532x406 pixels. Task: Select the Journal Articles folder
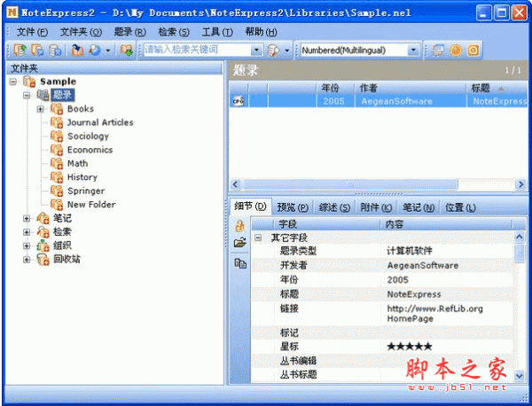coord(100,122)
